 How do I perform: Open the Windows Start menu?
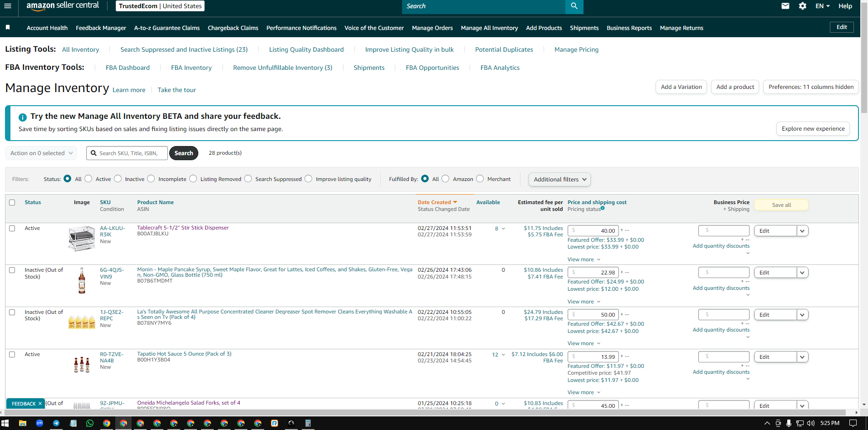click(5, 423)
